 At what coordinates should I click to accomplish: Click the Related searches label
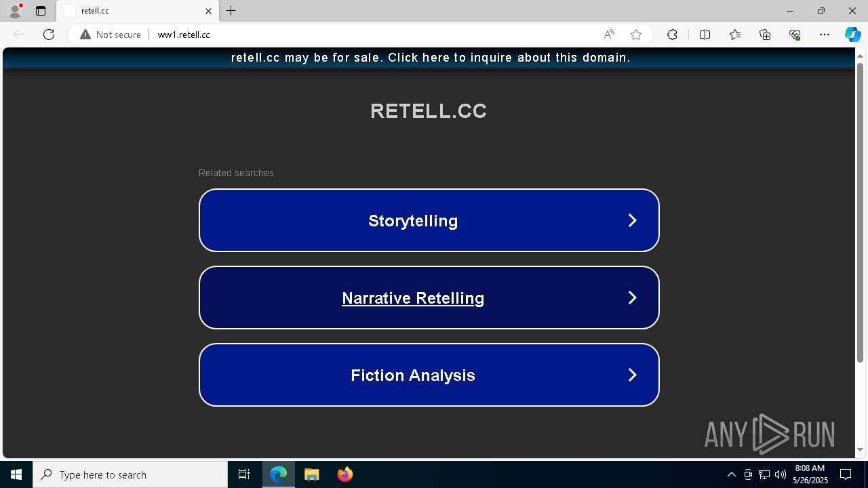coord(236,173)
